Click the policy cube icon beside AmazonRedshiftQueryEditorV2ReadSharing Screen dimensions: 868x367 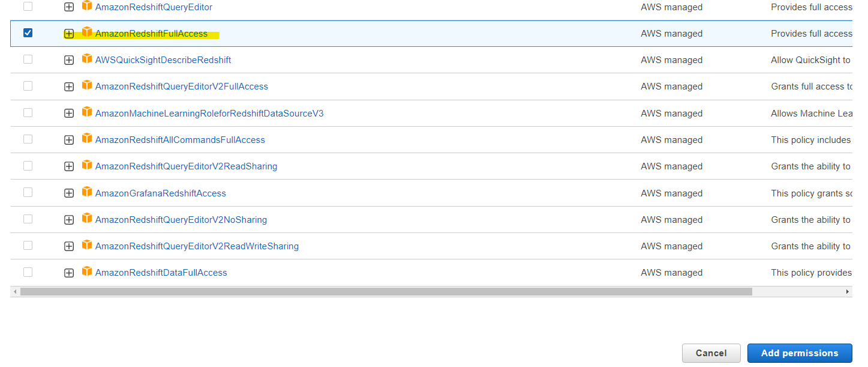[87, 165]
